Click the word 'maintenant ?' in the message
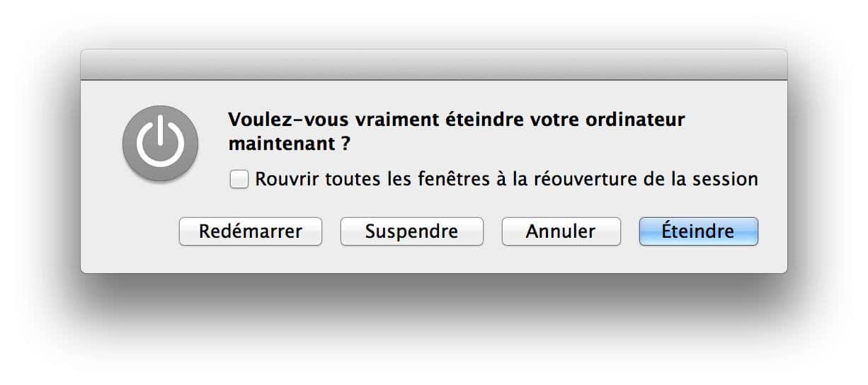Image resolution: width=868 pixels, height=385 pixels. pyautogui.click(x=290, y=144)
